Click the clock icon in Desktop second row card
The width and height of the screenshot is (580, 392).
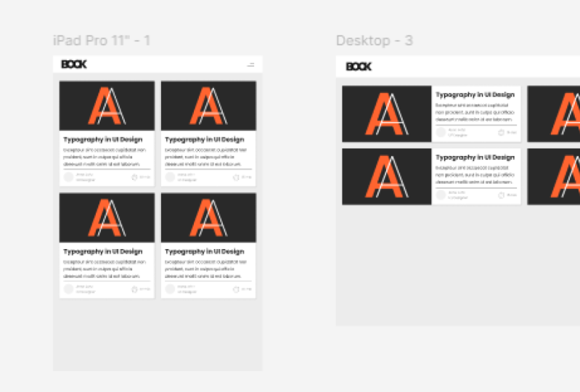(501, 195)
